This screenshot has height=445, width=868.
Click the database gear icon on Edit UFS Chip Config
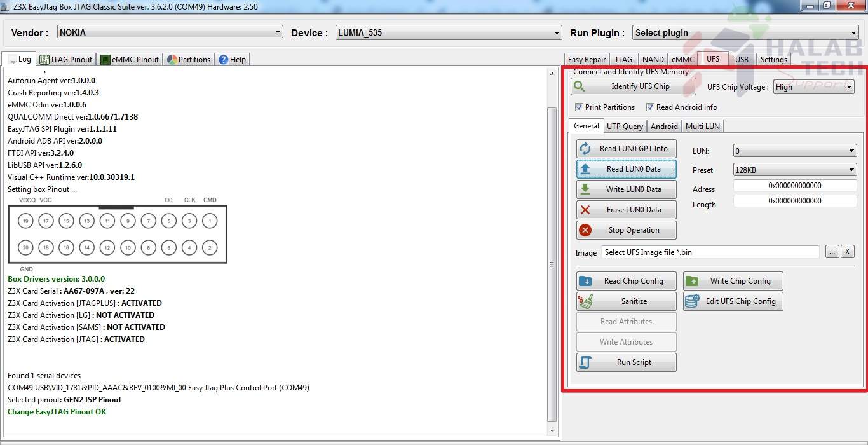point(693,301)
